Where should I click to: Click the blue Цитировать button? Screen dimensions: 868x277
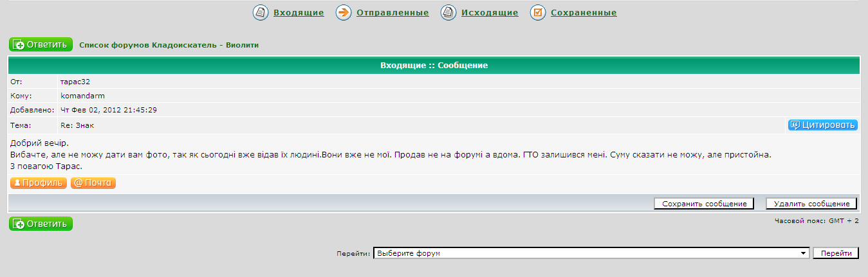click(x=822, y=125)
